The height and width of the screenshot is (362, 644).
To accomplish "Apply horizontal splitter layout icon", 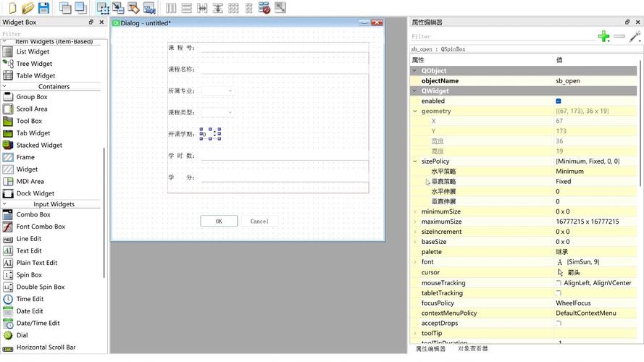I will click(202, 8).
